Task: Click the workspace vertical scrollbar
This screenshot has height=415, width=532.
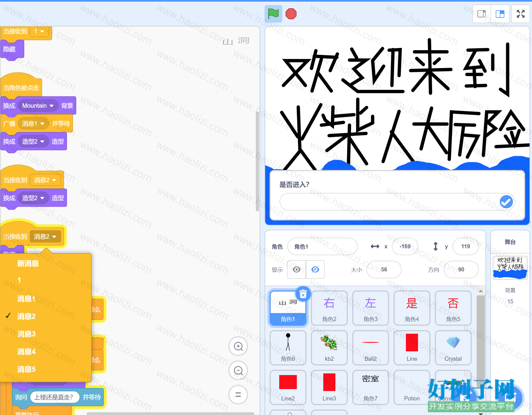Action: 257,161
